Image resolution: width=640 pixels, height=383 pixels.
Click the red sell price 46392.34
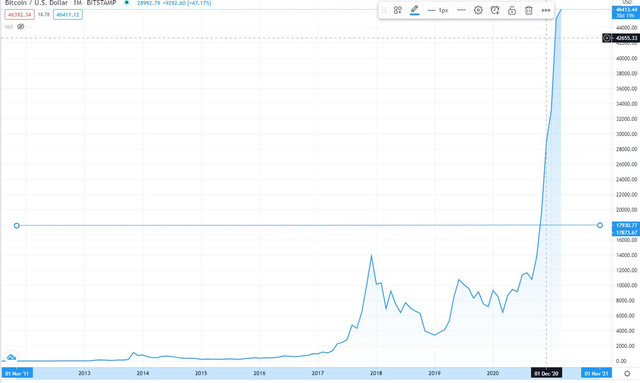point(20,15)
